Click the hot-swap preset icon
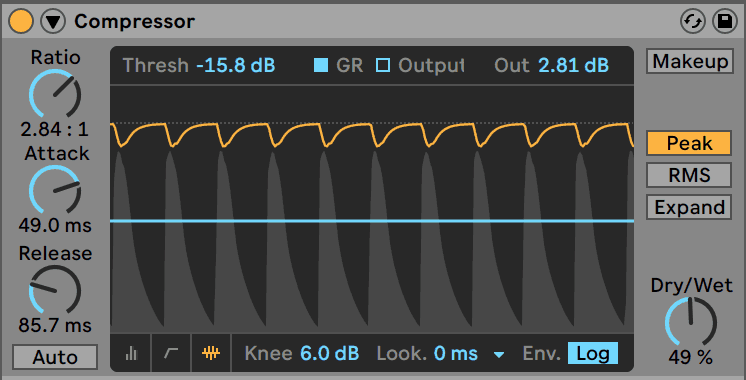This screenshot has height=380, width=746. point(693,22)
